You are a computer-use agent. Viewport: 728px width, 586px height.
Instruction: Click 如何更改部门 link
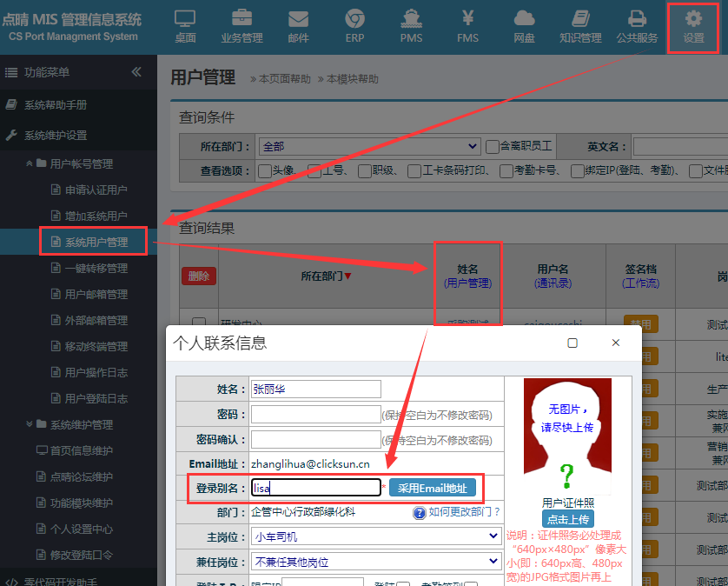(464, 512)
